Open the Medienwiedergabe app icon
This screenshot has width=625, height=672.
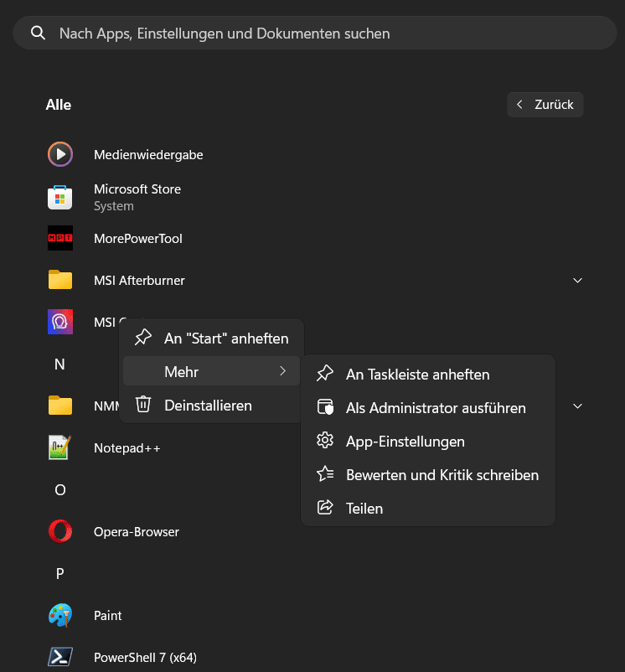click(60, 154)
